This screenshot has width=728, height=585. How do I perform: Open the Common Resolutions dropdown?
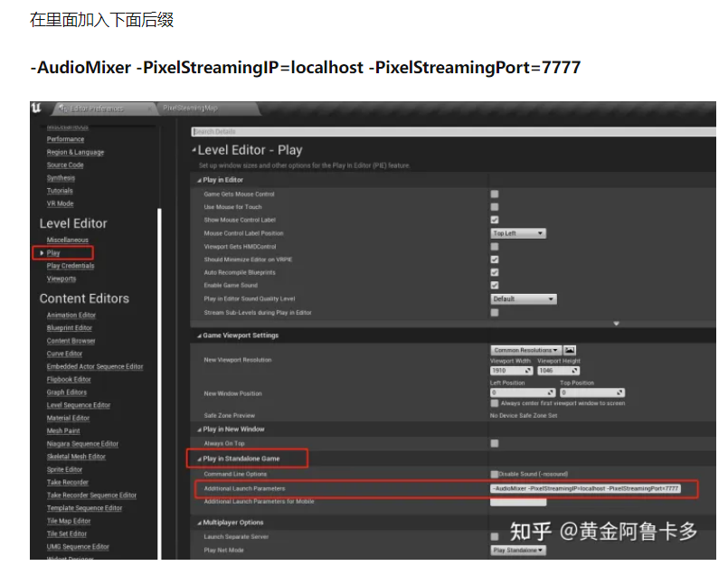pos(526,350)
